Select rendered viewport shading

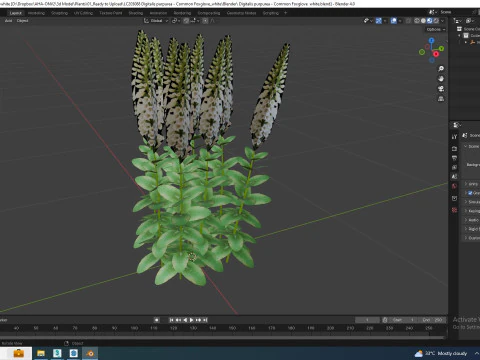click(436, 21)
